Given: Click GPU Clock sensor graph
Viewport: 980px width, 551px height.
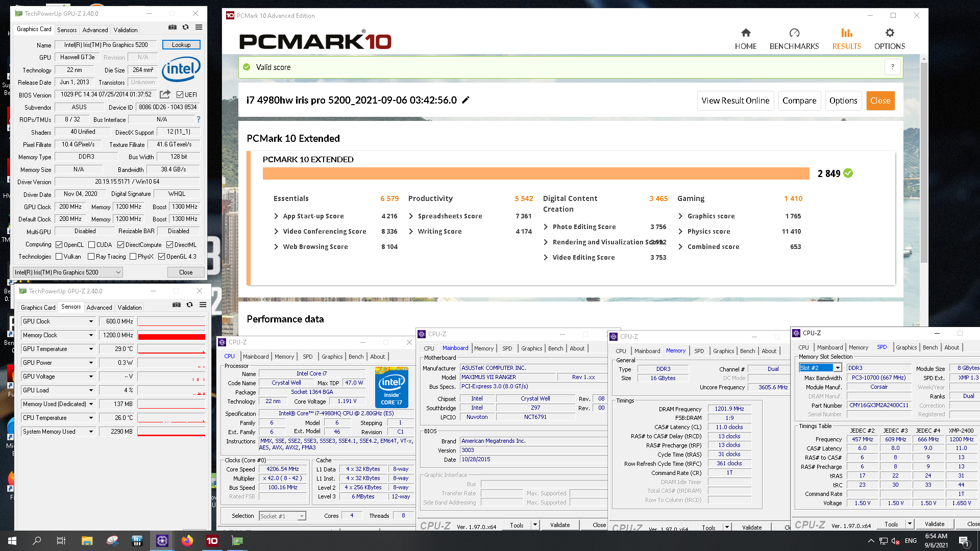Looking at the screenshot, I should click(171, 321).
